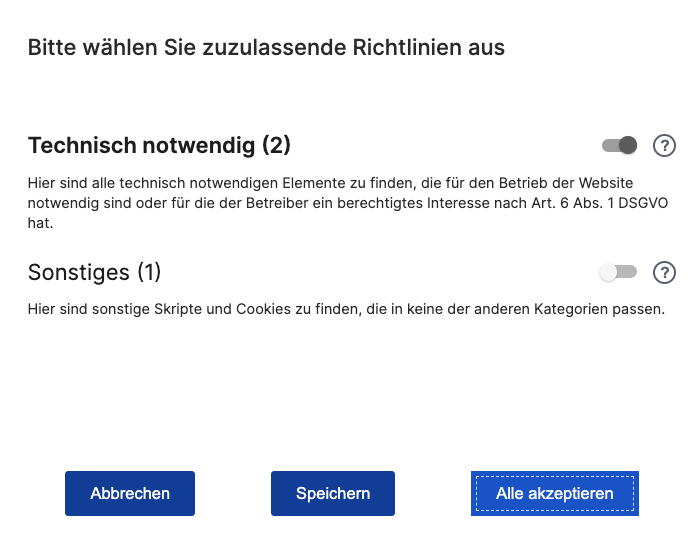Enable the Sonstiges cookies switch
Screen dimensions: 699x536
[x=618, y=272]
